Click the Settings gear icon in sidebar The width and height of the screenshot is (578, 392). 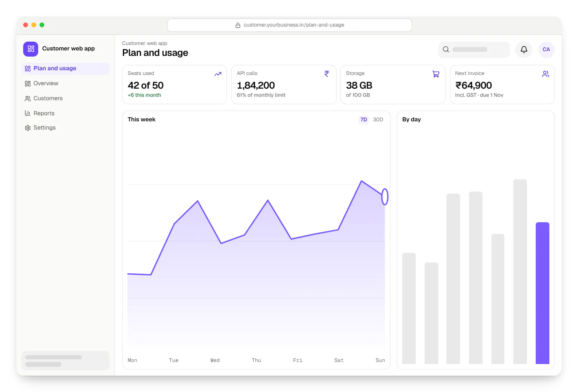tap(28, 128)
